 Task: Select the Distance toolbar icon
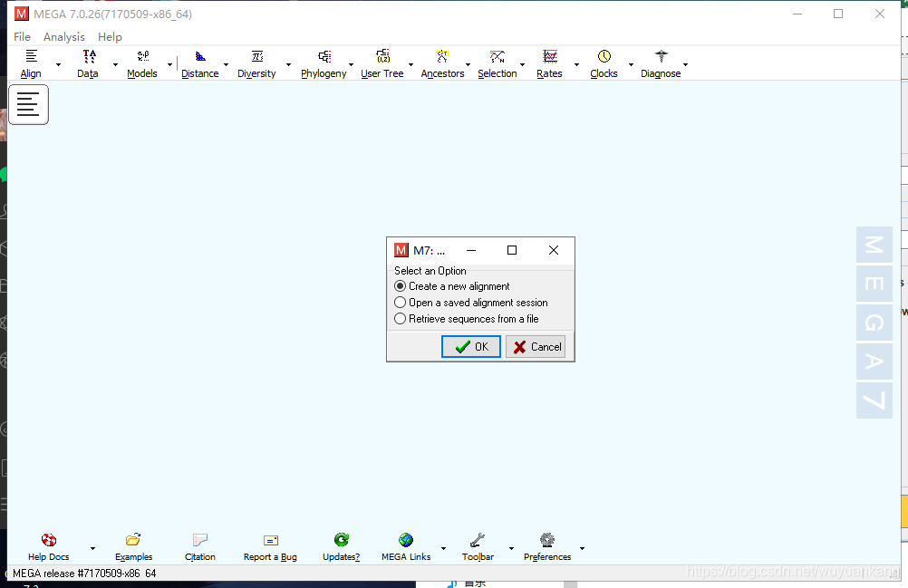[200, 56]
